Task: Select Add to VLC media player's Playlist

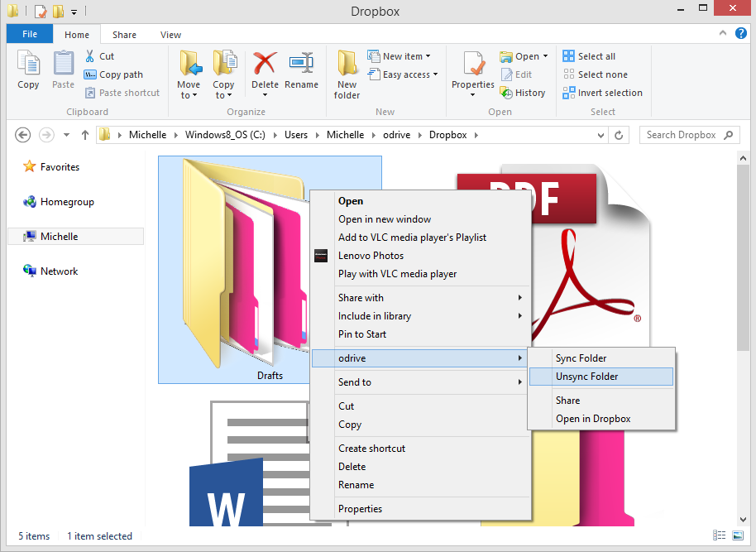Action: [x=420, y=238]
